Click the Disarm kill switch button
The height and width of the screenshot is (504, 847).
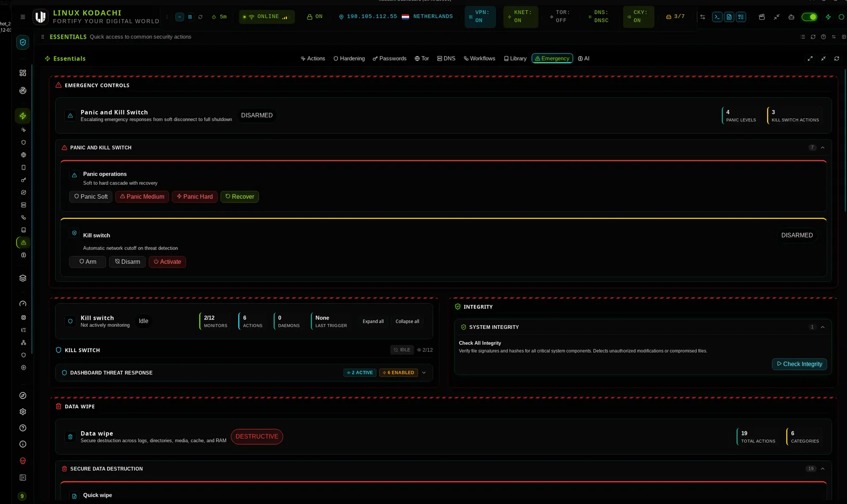128,262
